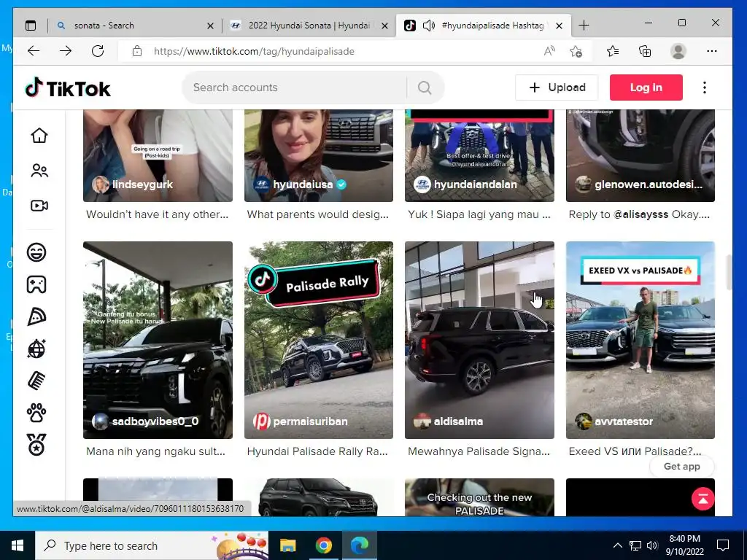Select the Food pizza slice category
The width and height of the screenshot is (747, 560).
36,316
